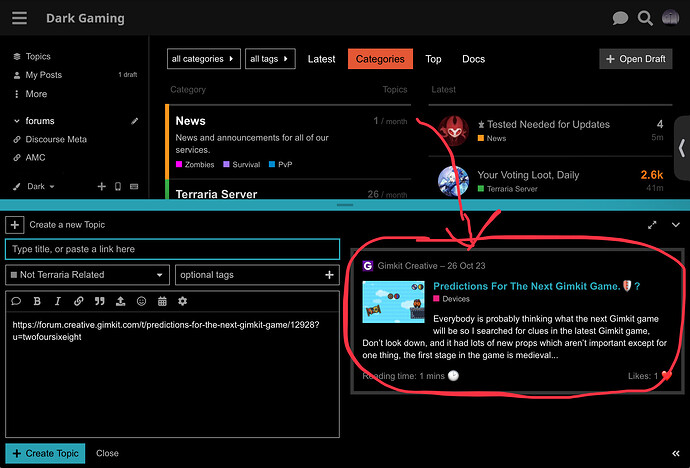Open the Not Terraria Related category dropdown

tap(87, 275)
